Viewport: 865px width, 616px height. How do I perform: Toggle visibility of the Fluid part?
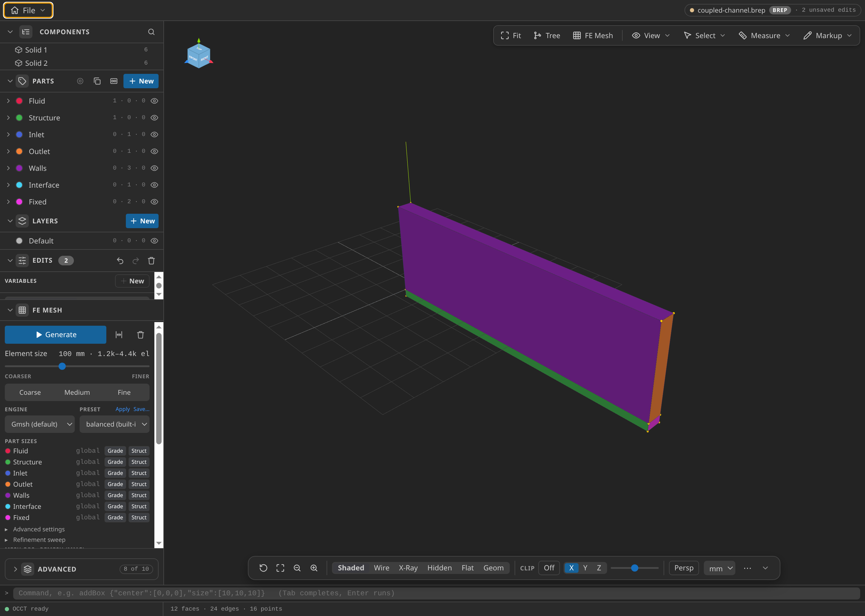click(x=154, y=101)
